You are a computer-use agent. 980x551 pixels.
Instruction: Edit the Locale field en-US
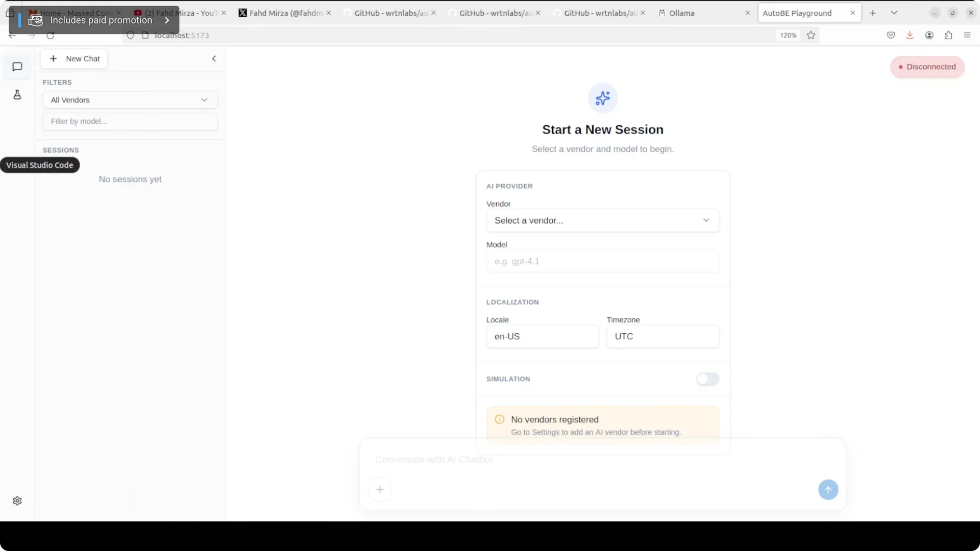coord(542,337)
